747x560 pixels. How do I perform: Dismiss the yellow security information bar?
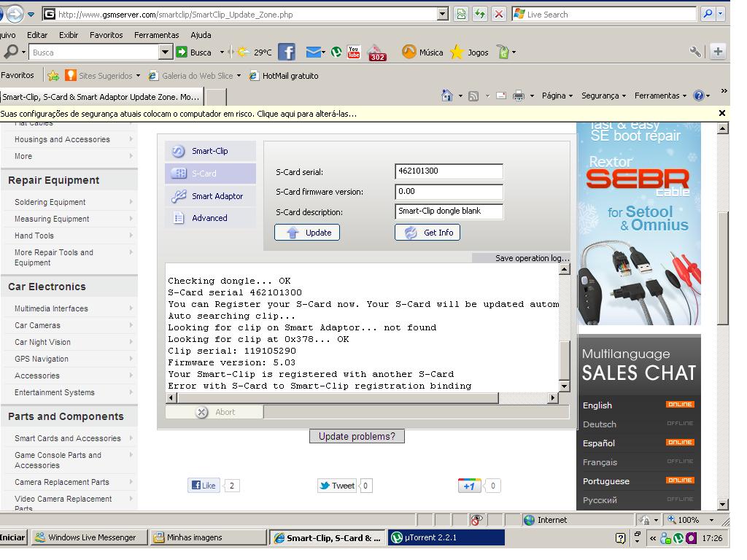click(721, 113)
